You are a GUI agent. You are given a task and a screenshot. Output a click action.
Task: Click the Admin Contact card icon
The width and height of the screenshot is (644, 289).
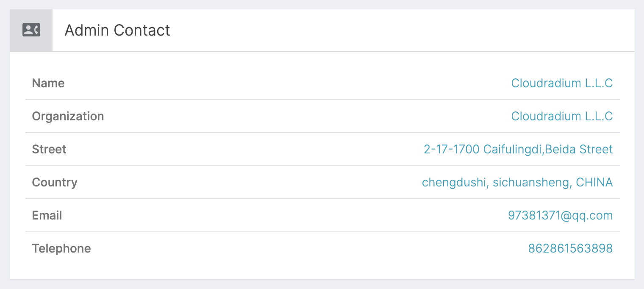[31, 30]
